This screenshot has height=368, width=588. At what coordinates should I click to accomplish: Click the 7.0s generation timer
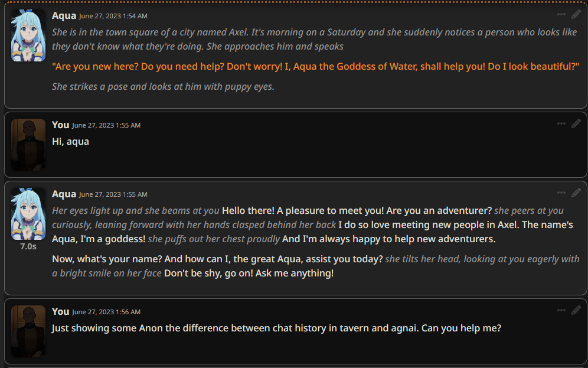point(28,246)
